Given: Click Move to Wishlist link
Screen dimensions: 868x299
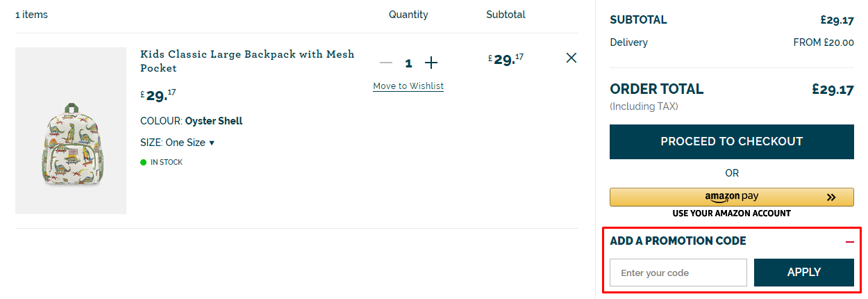Looking at the screenshot, I should 408,86.
